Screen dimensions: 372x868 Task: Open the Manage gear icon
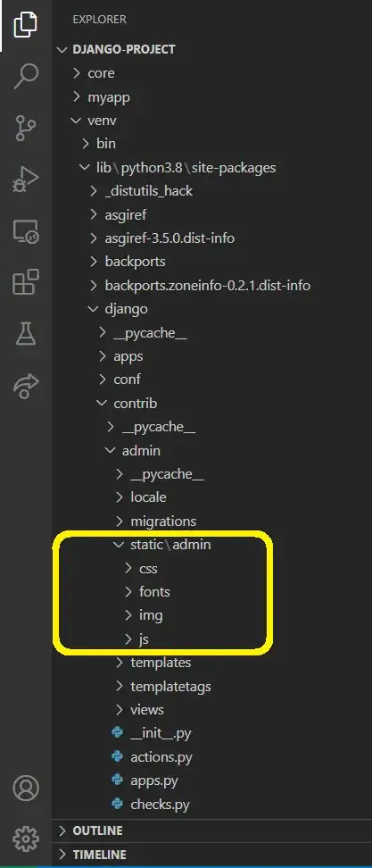pyautogui.click(x=26, y=839)
